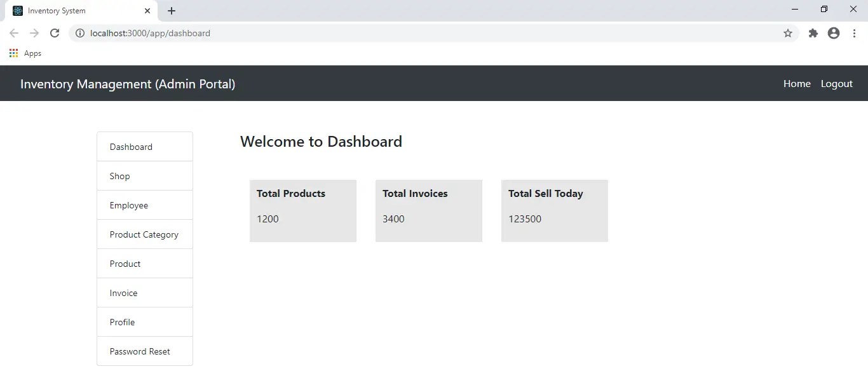Click the browser profile avatar icon
The height and width of the screenshot is (371, 868).
tap(833, 33)
